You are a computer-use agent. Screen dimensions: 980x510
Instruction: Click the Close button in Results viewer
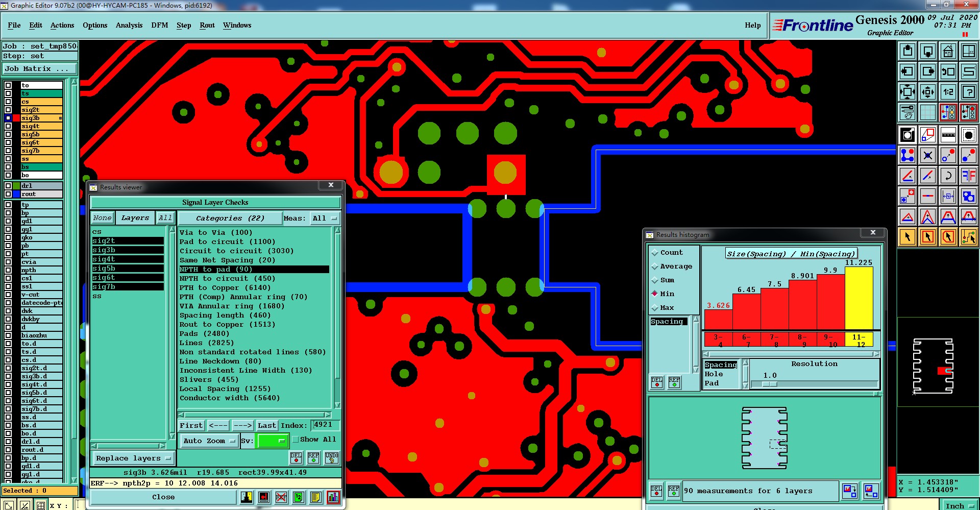click(163, 497)
